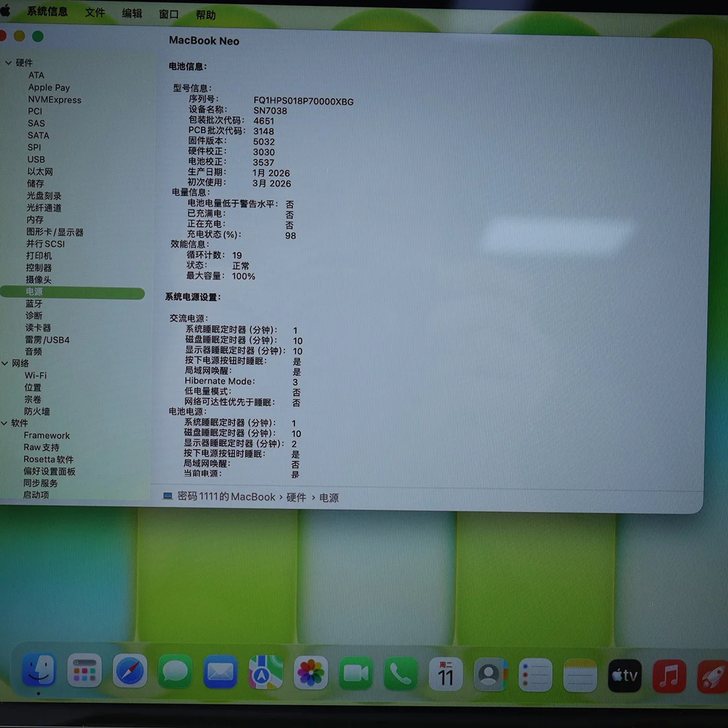Screen dimensions: 728x728
Task: Start FaceTime from the Dock
Action: pos(356,673)
